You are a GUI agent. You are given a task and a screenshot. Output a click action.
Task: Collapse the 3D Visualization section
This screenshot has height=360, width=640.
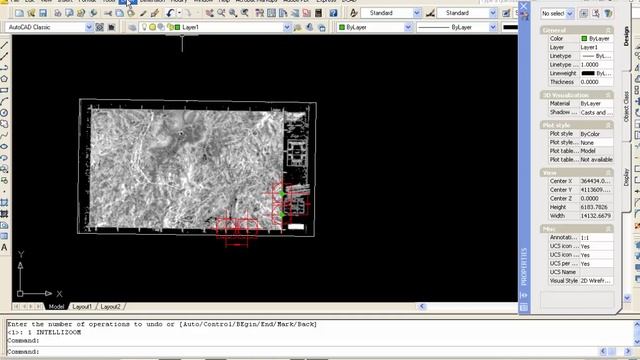(x=609, y=95)
